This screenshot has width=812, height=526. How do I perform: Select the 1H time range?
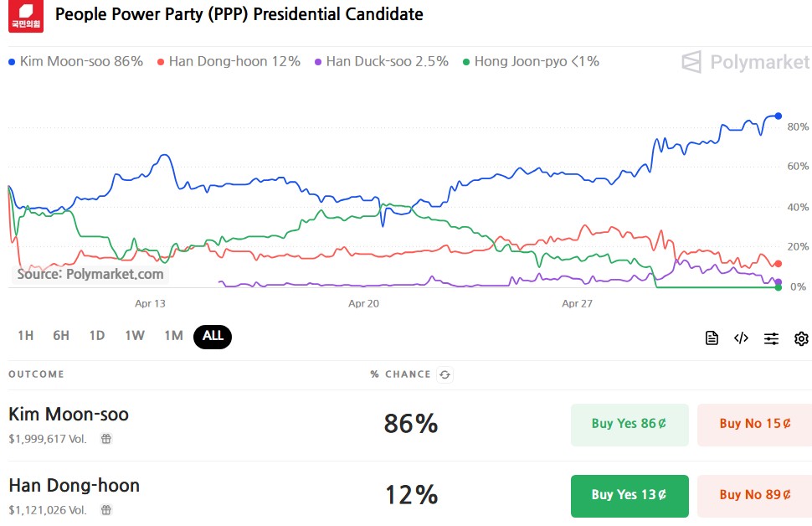point(26,336)
